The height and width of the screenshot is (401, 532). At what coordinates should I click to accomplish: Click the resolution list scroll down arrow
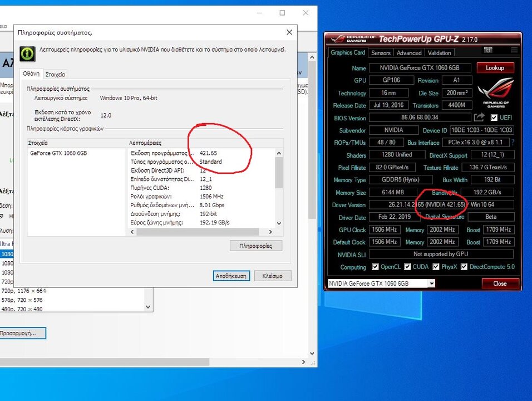(x=148, y=307)
